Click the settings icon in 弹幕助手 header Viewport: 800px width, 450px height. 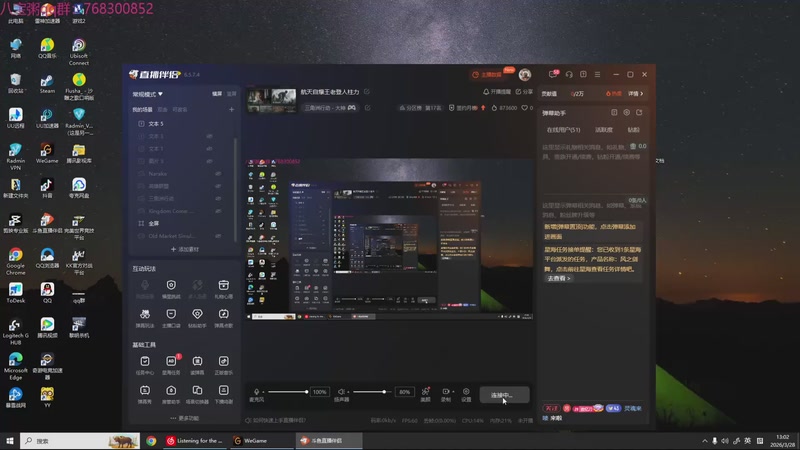point(627,112)
